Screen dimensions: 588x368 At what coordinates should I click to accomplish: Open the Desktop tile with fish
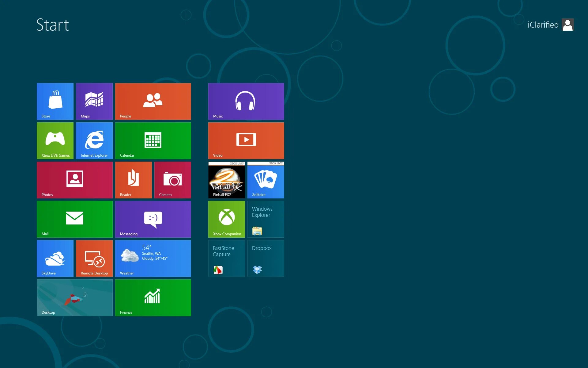coord(75,297)
